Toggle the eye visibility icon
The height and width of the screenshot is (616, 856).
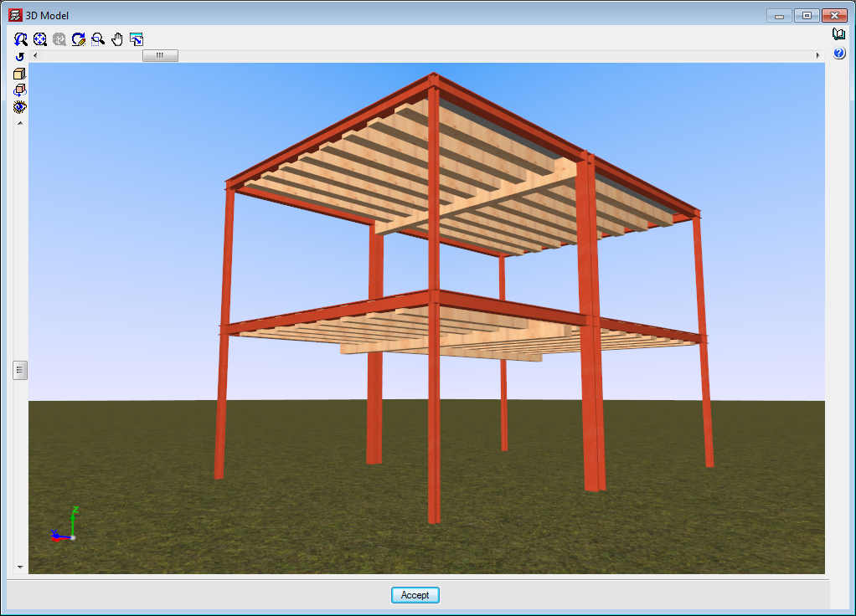(20, 107)
